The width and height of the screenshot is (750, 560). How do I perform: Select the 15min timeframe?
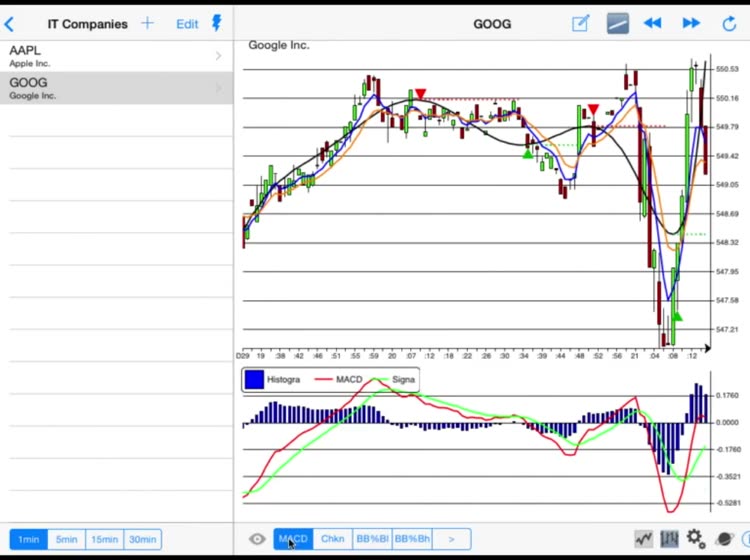coord(104,539)
